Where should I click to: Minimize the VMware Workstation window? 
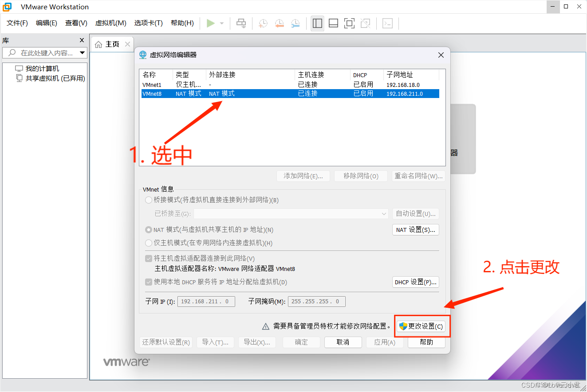(552, 7)
